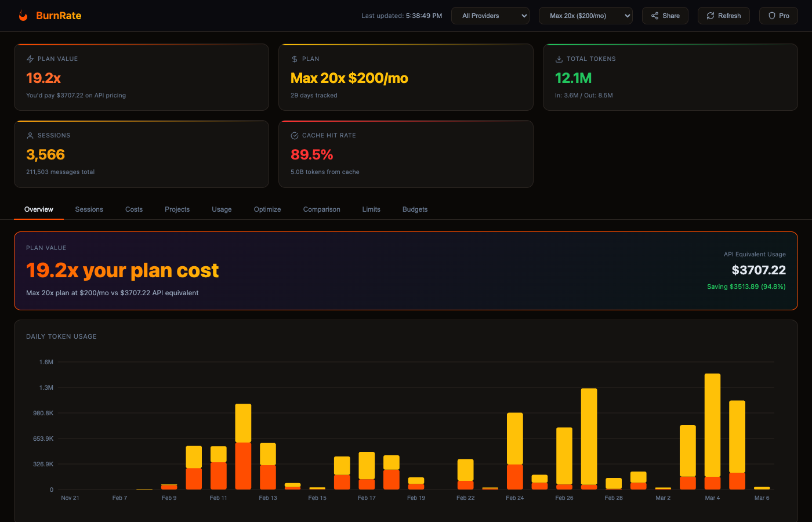Image resolution: width=812 pixels, height=522 pixels.
Task: Click the lightning bolt icon on Plan Value card
Action: (30, 59)
